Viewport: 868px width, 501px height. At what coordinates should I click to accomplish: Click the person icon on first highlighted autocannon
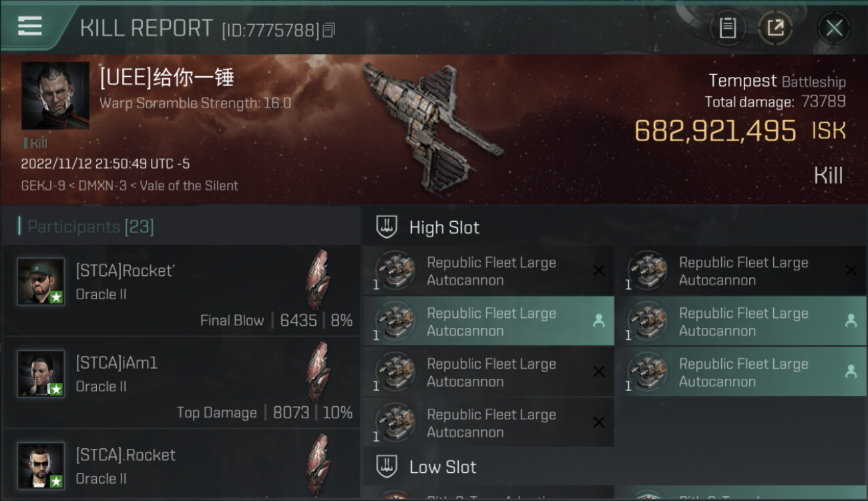pos(599,321)
